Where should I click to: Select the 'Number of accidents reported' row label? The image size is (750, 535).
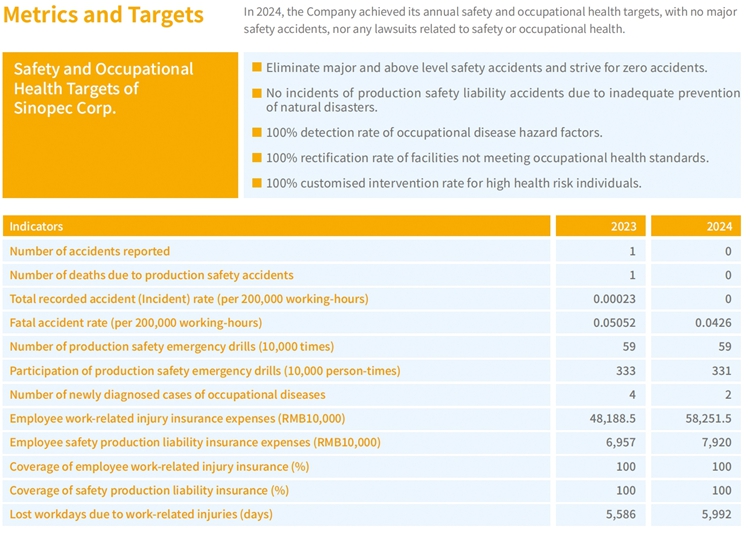pos(90,251)
